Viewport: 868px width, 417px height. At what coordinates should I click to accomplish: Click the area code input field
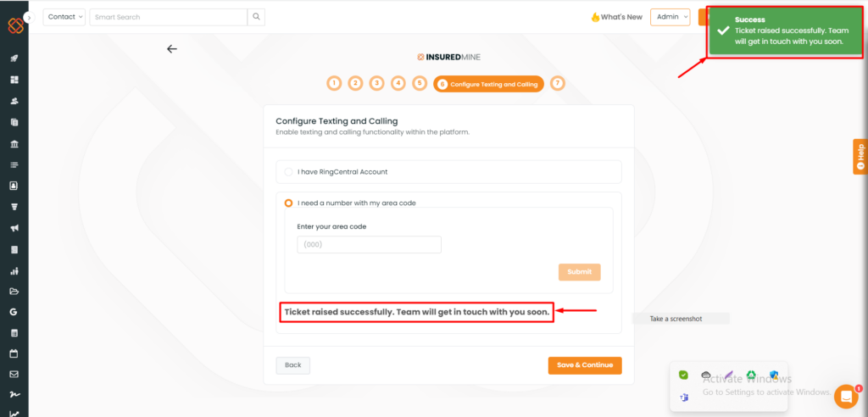370,245
